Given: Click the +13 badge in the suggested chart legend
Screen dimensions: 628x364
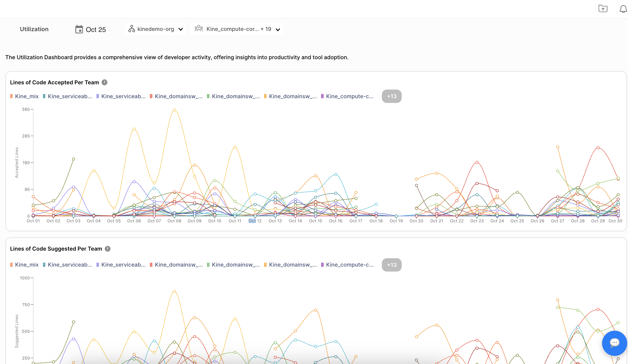Looking at the screenshot, I should point(392,265).
